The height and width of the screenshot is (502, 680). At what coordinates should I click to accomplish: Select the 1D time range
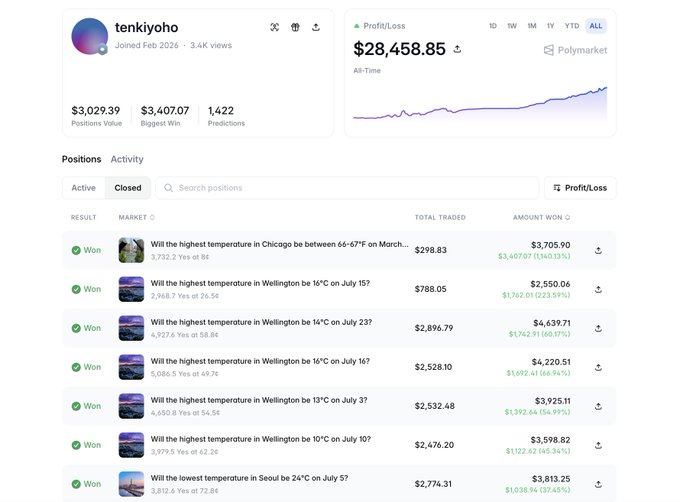pyautogui.click(x=493, y=26)
